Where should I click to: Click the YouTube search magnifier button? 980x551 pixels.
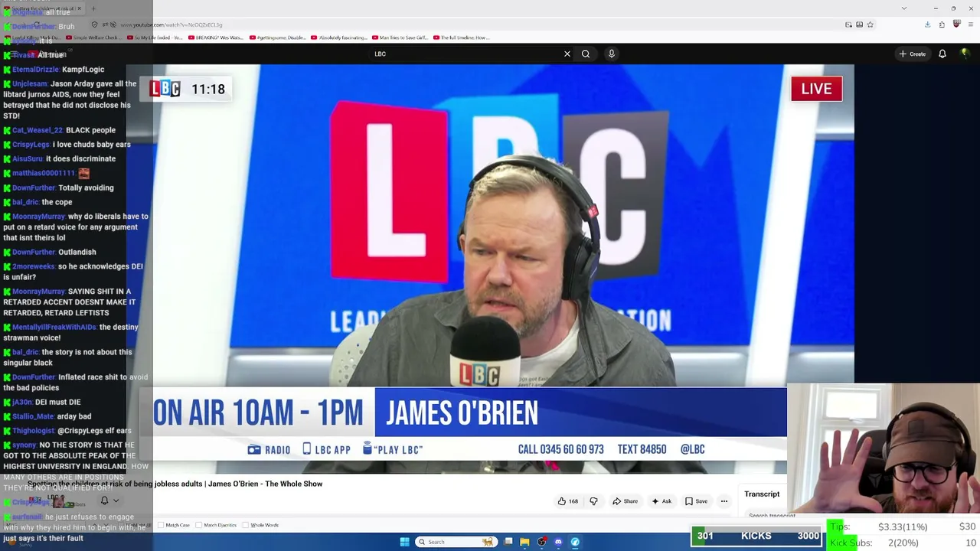click(x=586, y=54)
